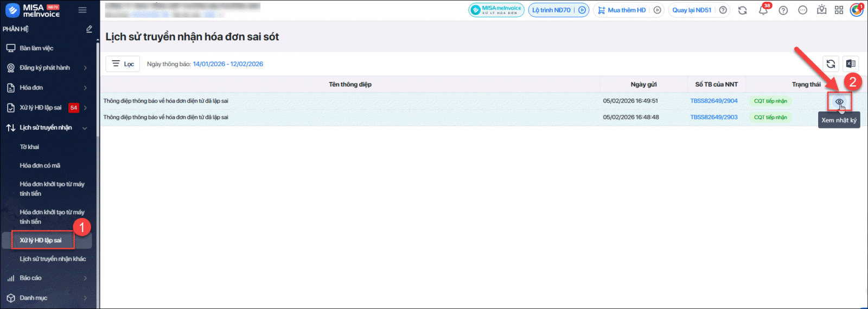
Task: Collapse the Lịch sử truyền nhận section
Action: pos(85,128)
